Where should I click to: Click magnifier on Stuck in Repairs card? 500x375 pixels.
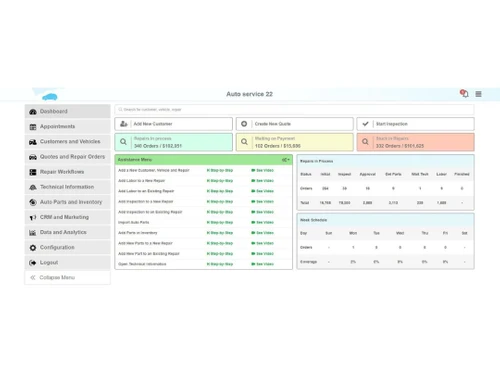(365, 142)
